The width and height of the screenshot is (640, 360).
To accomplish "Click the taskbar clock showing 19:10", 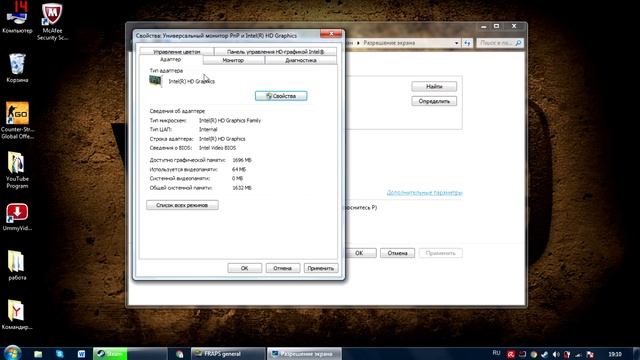I will coord(615,354).
